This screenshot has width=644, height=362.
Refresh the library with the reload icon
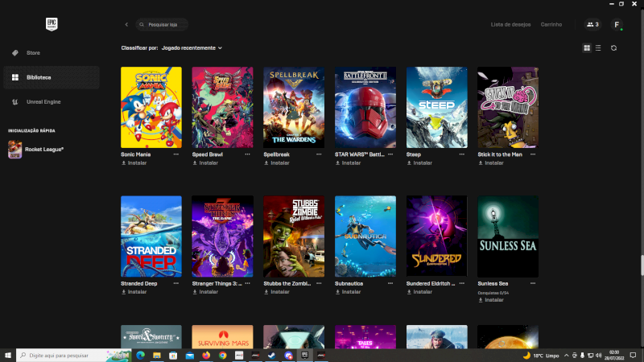click(613, 48)
